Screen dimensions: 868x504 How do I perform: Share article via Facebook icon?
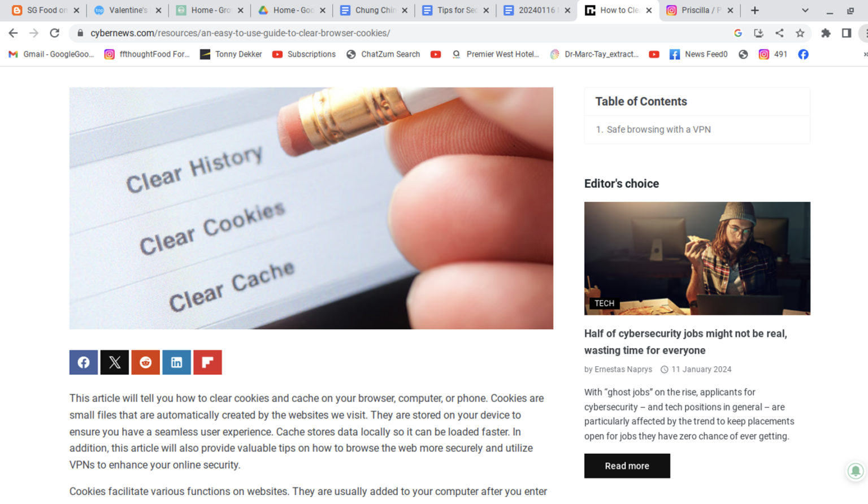tap(84, 362)
